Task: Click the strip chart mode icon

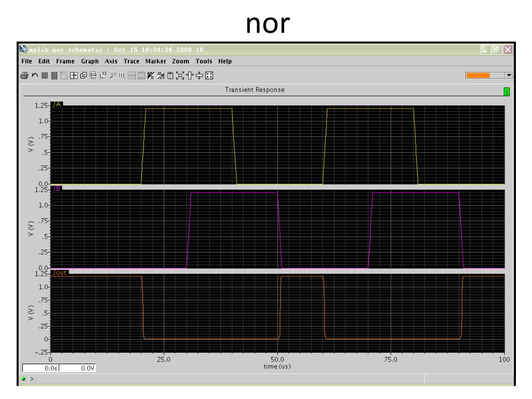Action: coord(54,76)
